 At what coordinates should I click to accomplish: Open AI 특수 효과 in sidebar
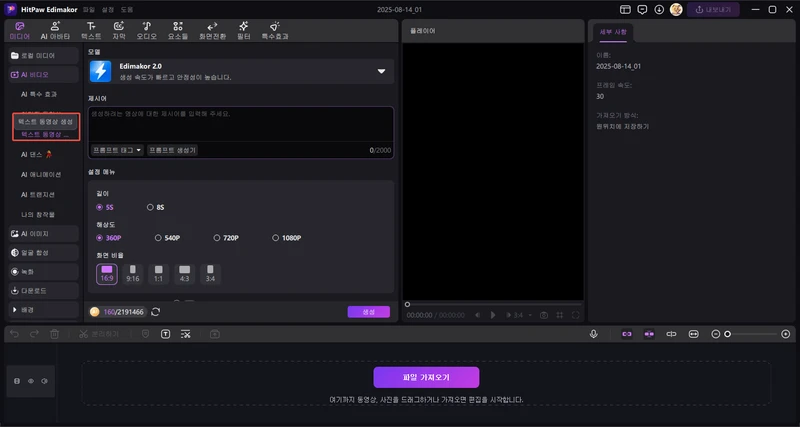(39, 94)
